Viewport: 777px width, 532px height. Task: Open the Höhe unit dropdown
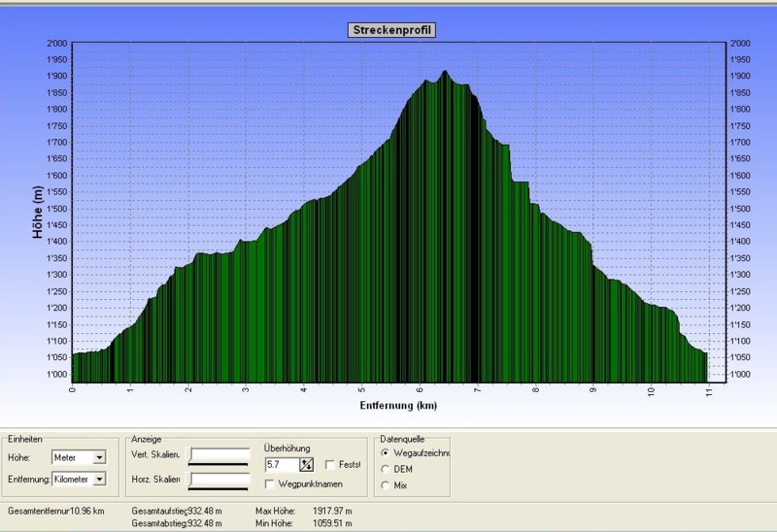(x=99, y=458)
